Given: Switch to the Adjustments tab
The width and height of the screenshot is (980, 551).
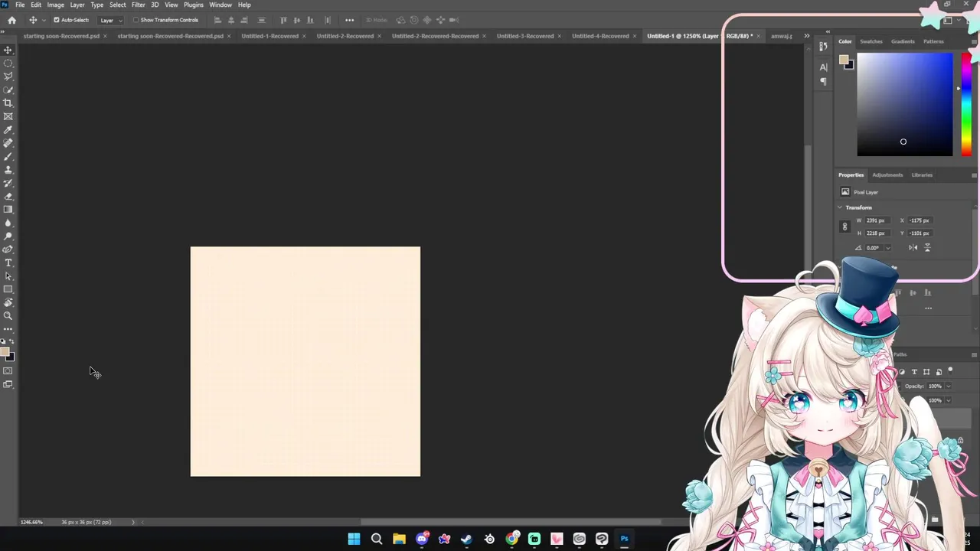Looking at the screenshot, I should tap(887, 175).
